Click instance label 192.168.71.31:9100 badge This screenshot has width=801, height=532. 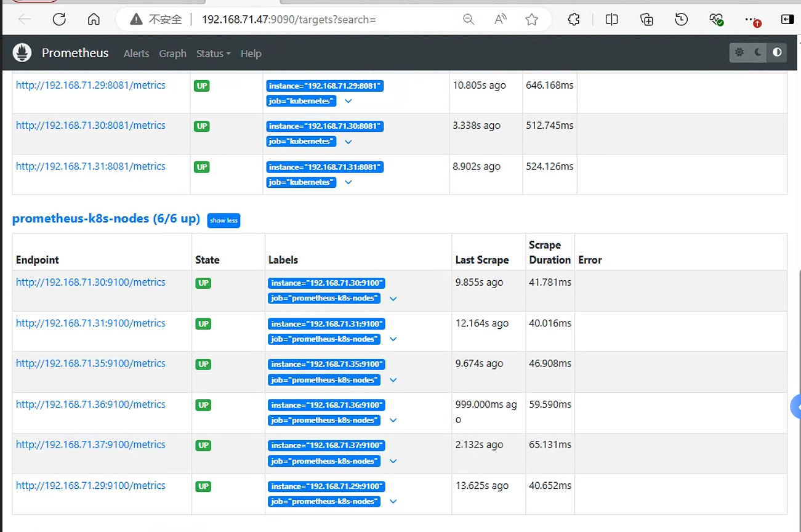[x=326, y=324]
